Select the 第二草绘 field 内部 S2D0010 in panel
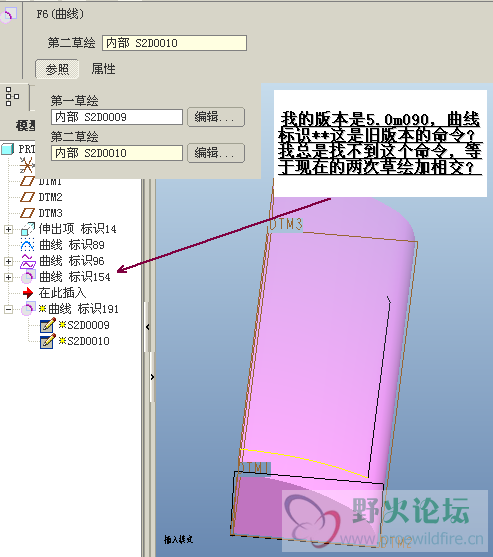Screen dimensions: 493x557 click(x=117, y=153)
